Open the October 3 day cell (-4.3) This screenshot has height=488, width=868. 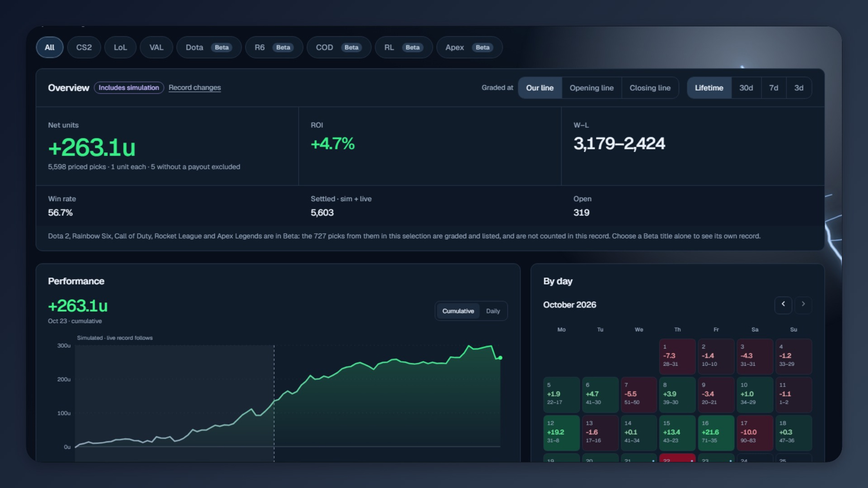[x=755, y=356]
